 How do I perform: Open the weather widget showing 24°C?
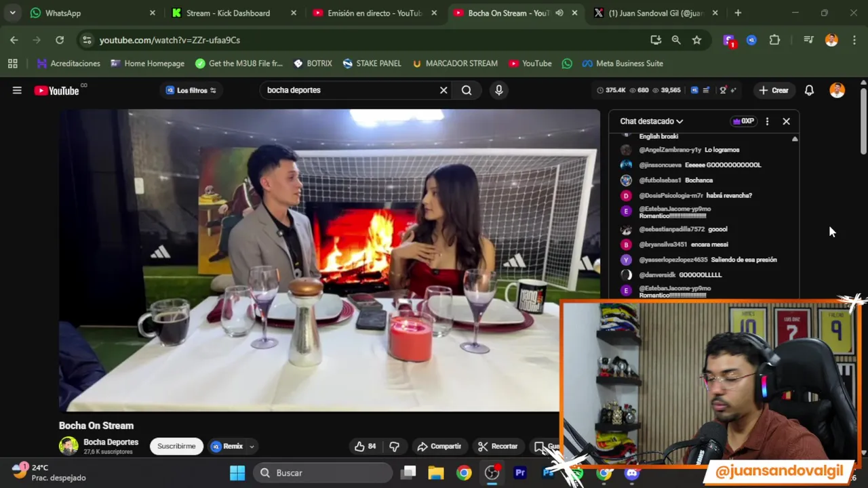coord(50,472)
